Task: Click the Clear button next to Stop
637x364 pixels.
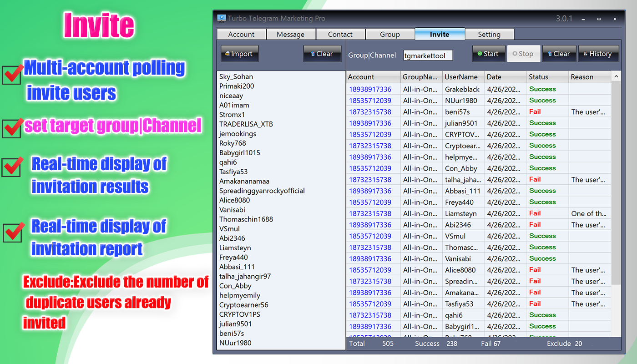Action: [559, 54]
